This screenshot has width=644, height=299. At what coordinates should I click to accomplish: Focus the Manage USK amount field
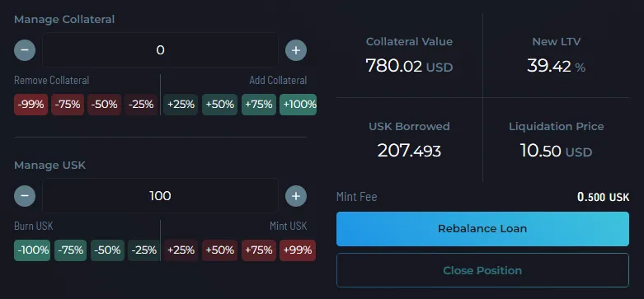pos(160,196)
